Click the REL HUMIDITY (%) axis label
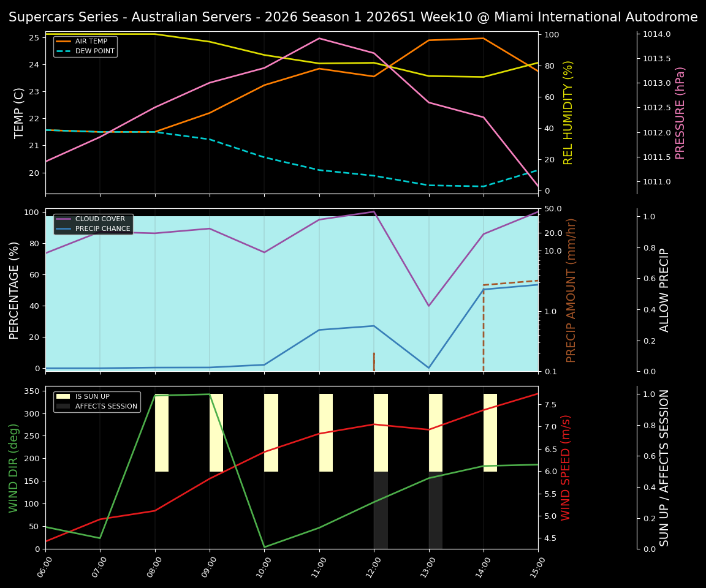Screen dimensions: 706x588 (568, 112)
